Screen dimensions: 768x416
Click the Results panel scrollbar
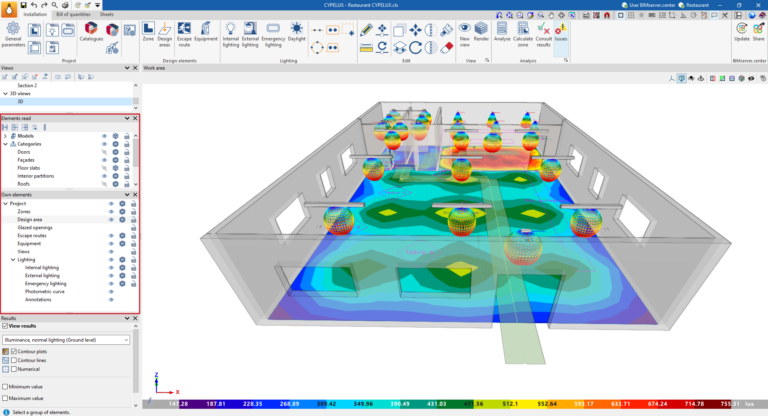tap(136, 363)
